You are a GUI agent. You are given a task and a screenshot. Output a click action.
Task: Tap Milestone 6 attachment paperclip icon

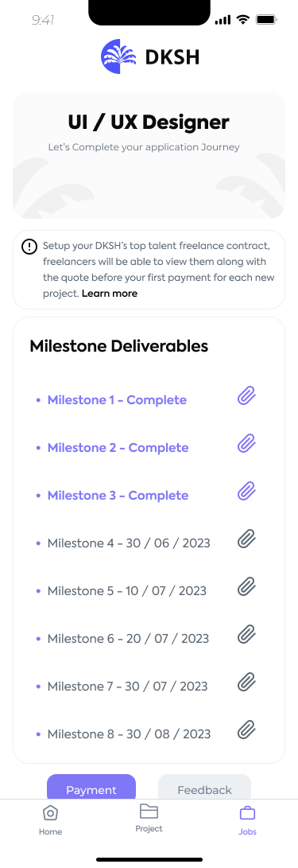pyautogui.click(x=246, y=634)
